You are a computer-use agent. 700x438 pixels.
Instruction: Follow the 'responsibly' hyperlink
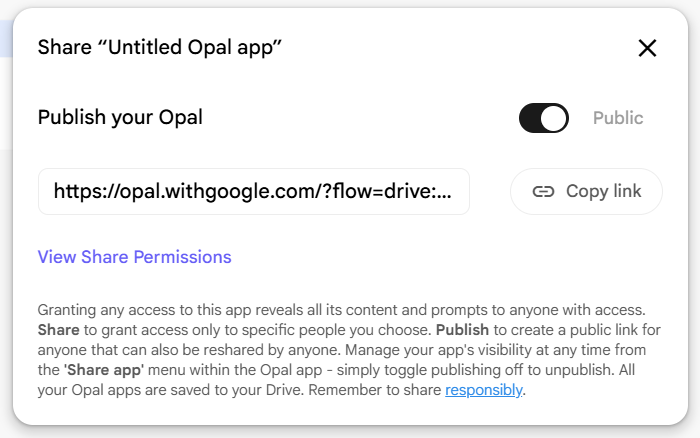pos(483,390)
